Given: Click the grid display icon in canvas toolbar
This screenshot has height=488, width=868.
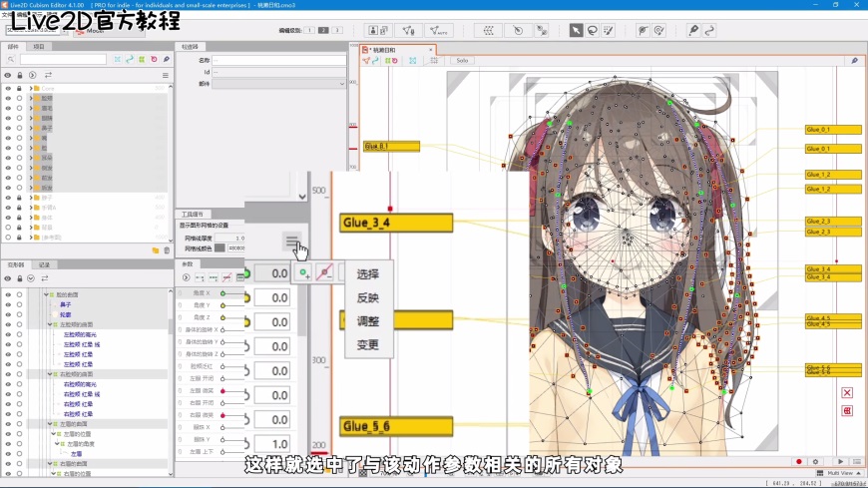Looking at the screenshot, I should [434, 61].
